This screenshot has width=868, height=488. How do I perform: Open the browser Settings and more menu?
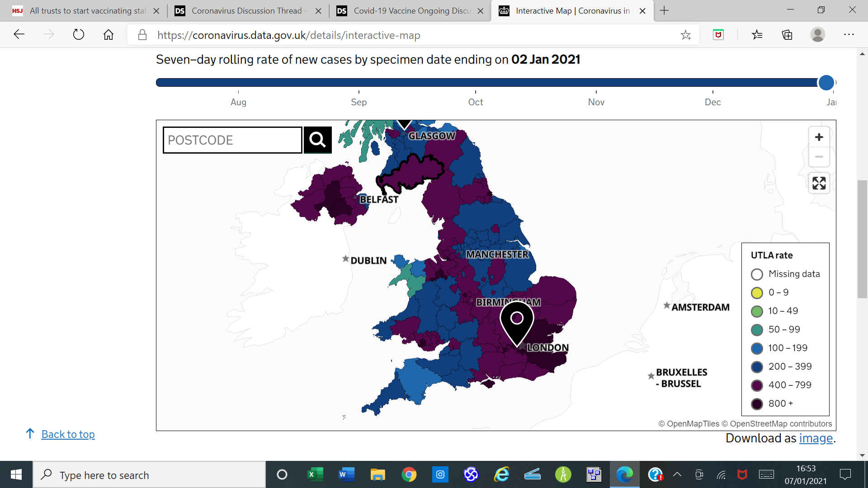pos(849,35)
